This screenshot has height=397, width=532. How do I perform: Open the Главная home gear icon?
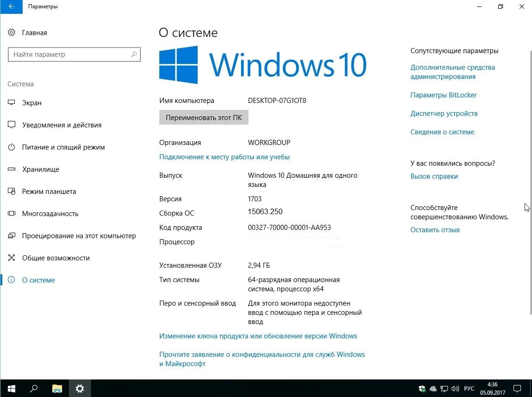tap(12, 33)
